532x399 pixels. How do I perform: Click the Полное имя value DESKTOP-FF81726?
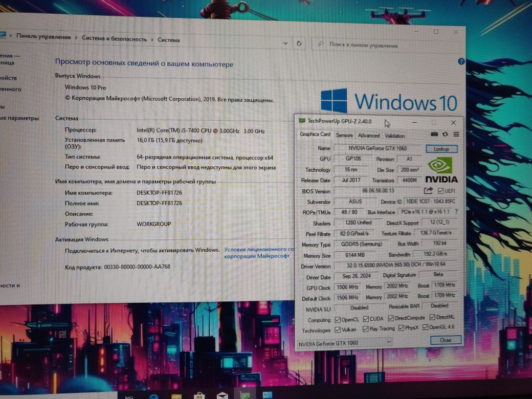159,203
